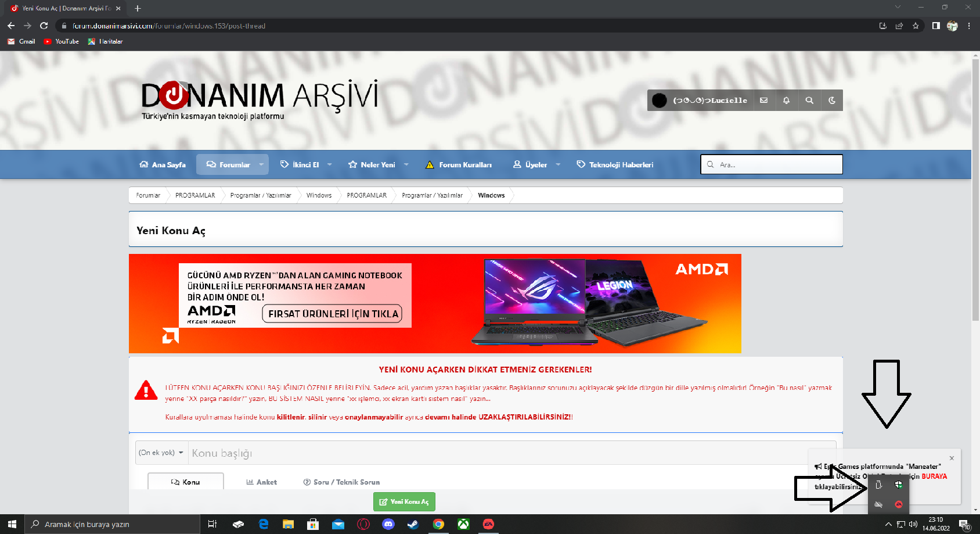Open a new browser tab
The image size is (980, 534).
pos(138,8)
